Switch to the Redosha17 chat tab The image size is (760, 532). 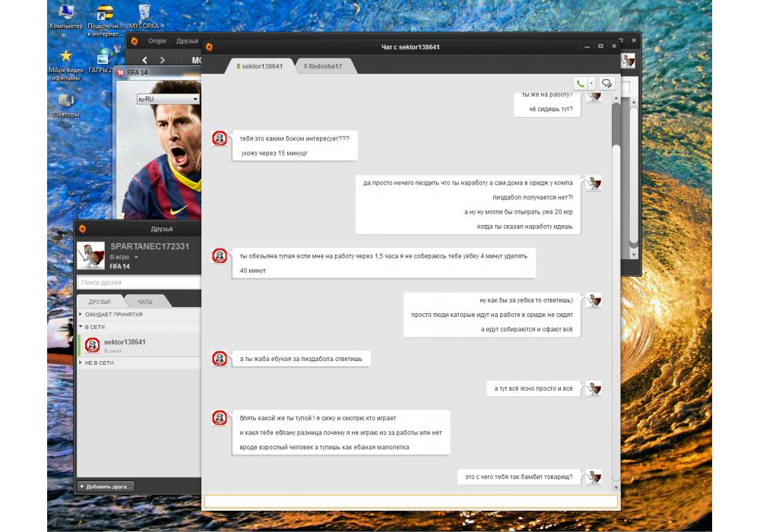[x=324, y=67]
